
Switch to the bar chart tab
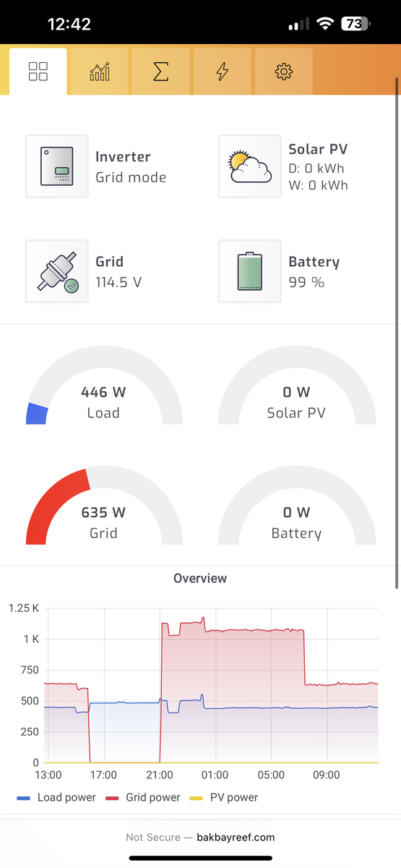point(100,72)
